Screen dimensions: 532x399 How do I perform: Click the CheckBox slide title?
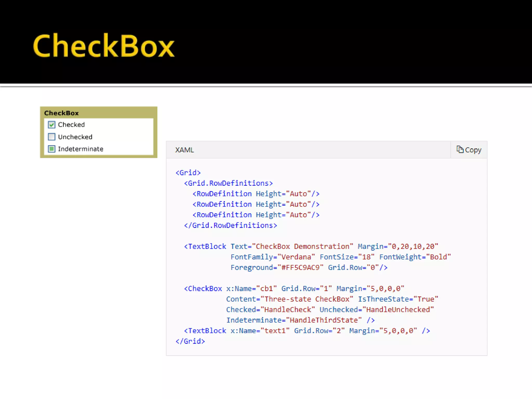click(x=103, y=46)
